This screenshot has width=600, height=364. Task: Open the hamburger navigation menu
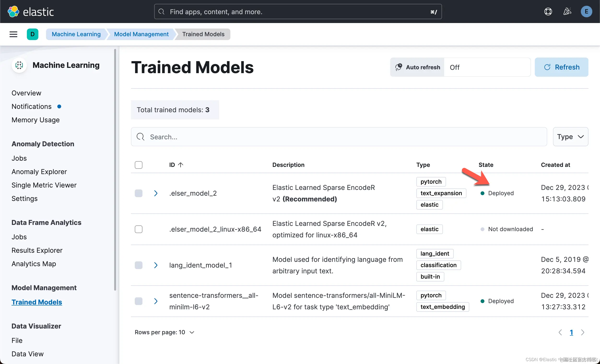coord(13,34)
